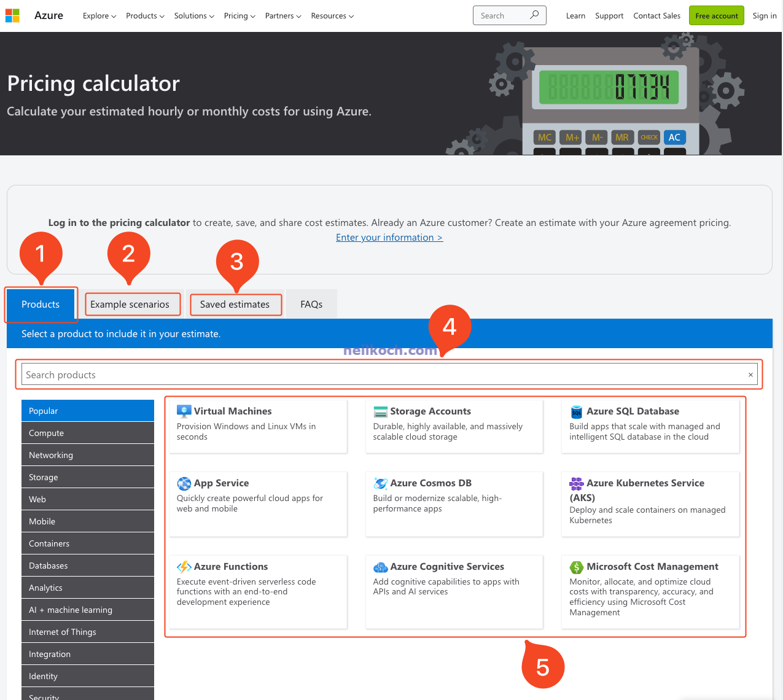This screenshot has width=783, height=700.
Task: Add Virtual Machines to the estimate
Action: [x=258, y=427]
